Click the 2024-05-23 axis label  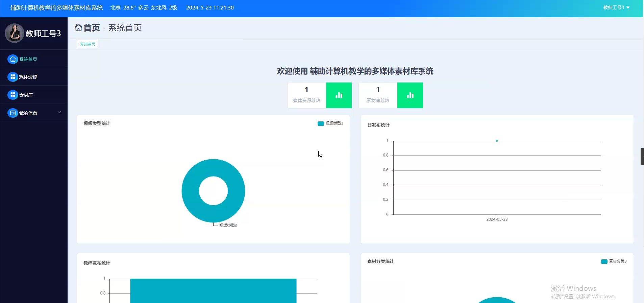click(x=497, y=219)
